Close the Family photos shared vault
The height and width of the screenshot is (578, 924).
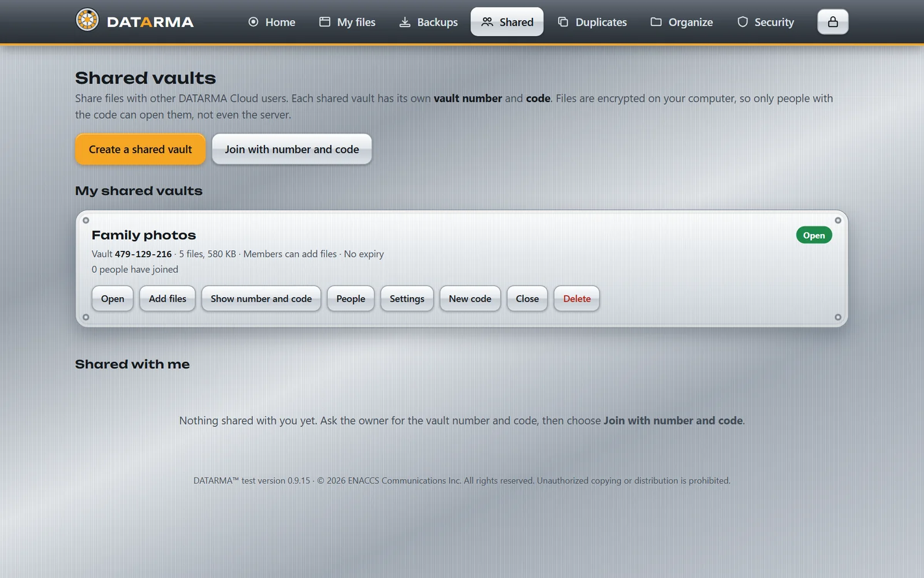527,299
